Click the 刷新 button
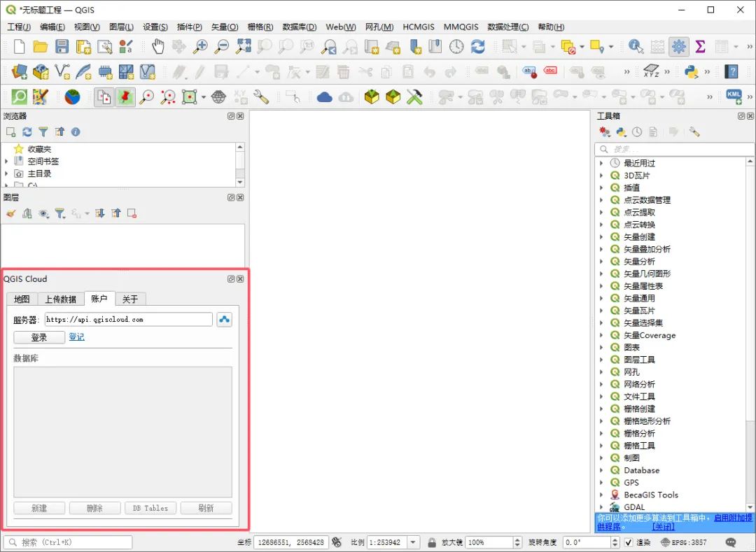The width and height of the screenshot is (756, 552). tap(206, 508)
